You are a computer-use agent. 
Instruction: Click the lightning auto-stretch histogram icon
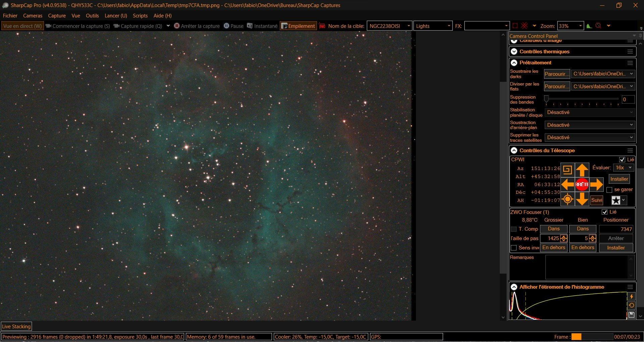631,296
